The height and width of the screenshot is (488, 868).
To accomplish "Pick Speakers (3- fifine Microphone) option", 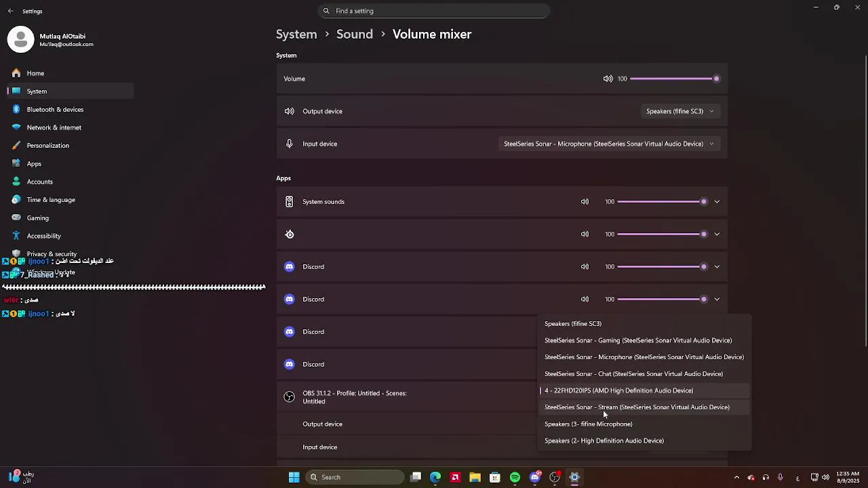I will coord(645,424).
